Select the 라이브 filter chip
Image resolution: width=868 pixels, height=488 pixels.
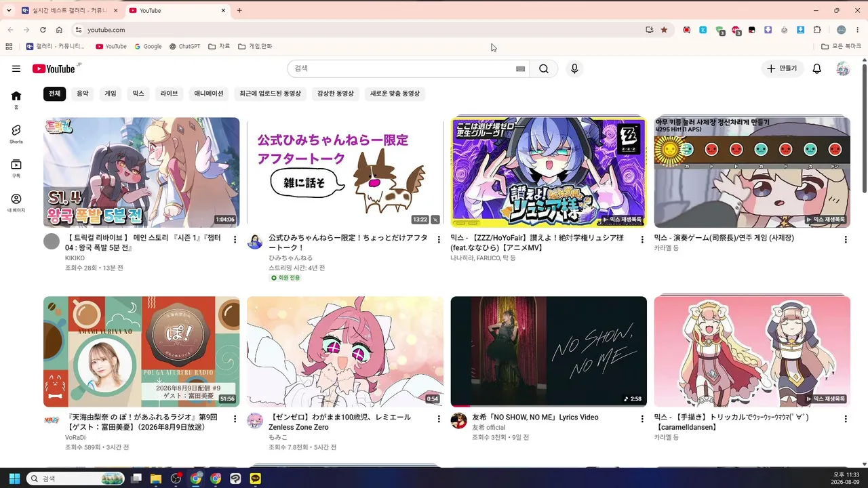[x=169, y=94]
